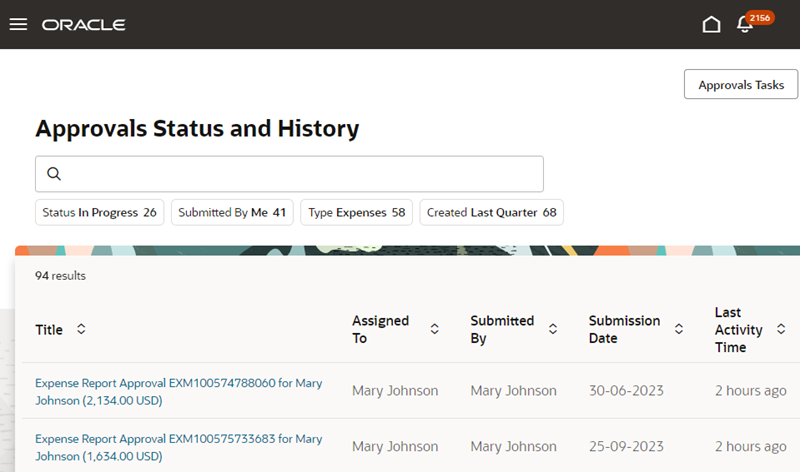
Task: Go to the Home page icon
Action: 711,24
